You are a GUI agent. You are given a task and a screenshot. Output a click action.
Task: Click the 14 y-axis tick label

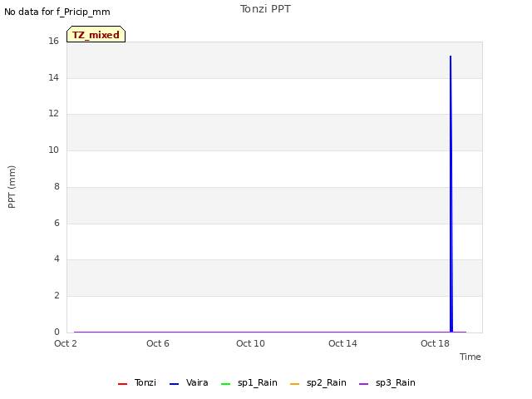pyautogui.click(x=53, y=77)
